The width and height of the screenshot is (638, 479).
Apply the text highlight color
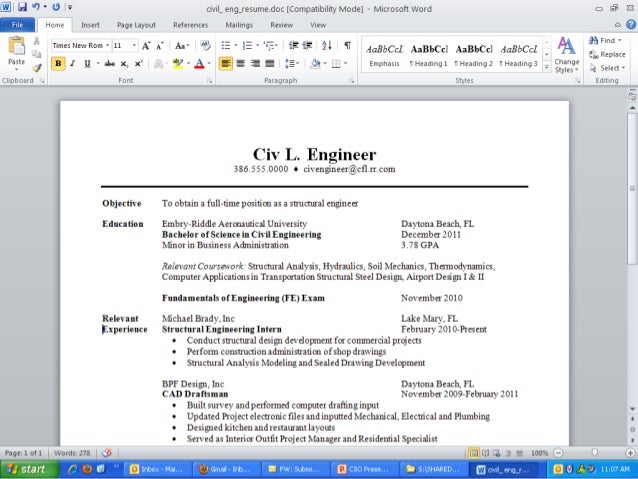click(177, 63)
